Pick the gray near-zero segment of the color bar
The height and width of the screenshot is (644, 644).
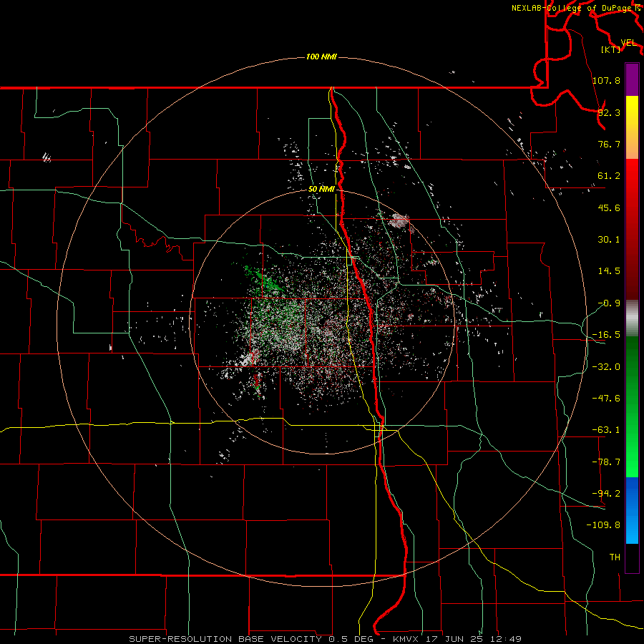(x=632, y=318)
